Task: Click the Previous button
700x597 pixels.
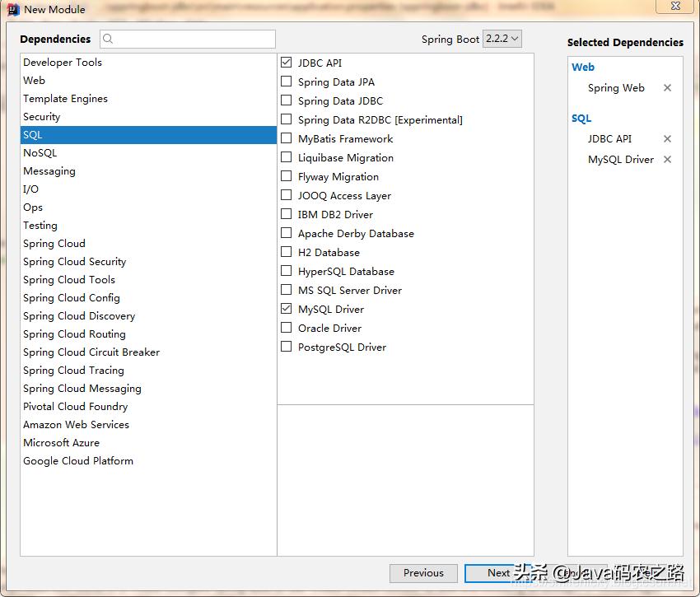Action: (x=423, y=573)
